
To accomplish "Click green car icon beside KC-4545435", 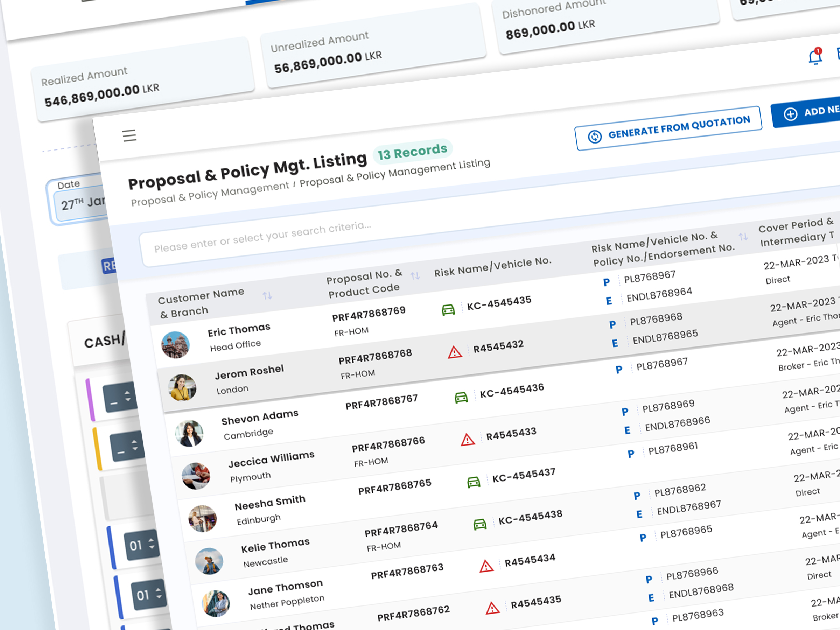I will pos(448,310).
